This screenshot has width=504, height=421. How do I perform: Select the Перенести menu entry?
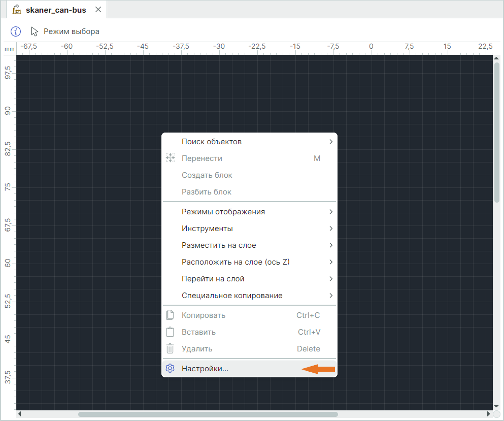point(249,158)
